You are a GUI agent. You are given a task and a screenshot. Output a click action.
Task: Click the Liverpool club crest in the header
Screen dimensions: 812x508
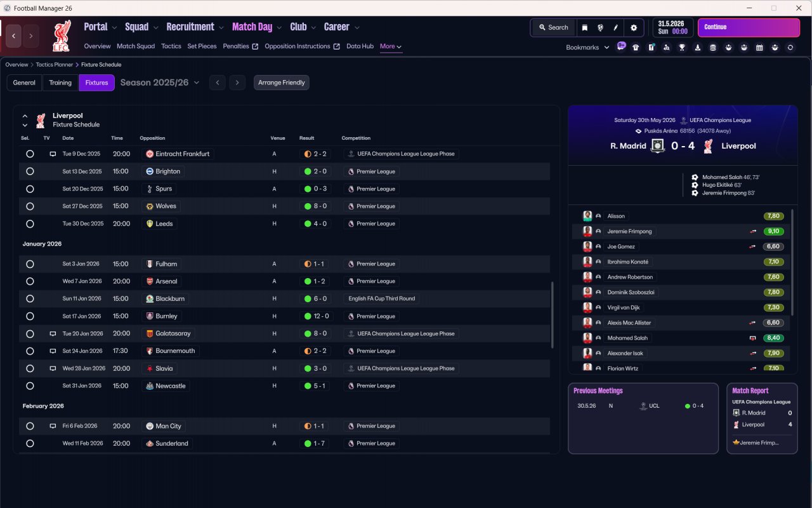tap(62, 36)
